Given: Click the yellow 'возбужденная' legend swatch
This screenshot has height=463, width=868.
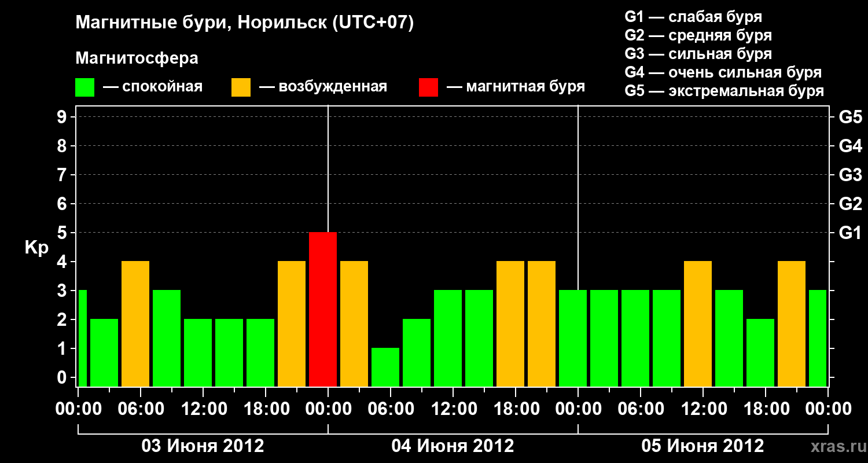Looking at the screenshot, I should pos(241,87).
